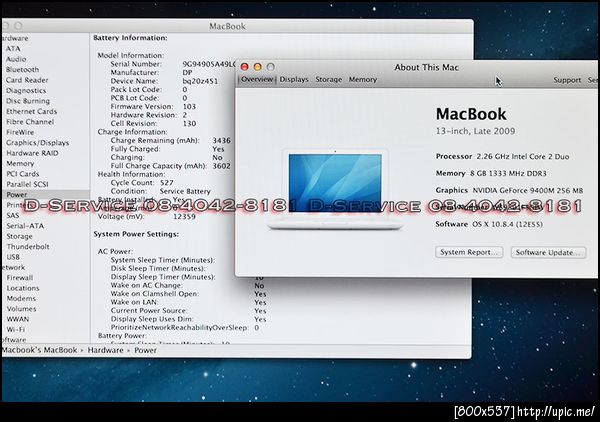This screenshot has width=600, height=422.
Task: Click the NVIDIA GeForce 9400M graphics text
Action: click(528, 190)
